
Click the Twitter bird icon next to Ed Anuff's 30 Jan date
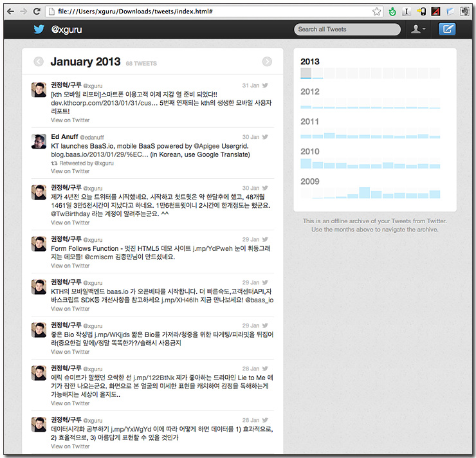tap(265, 137)
